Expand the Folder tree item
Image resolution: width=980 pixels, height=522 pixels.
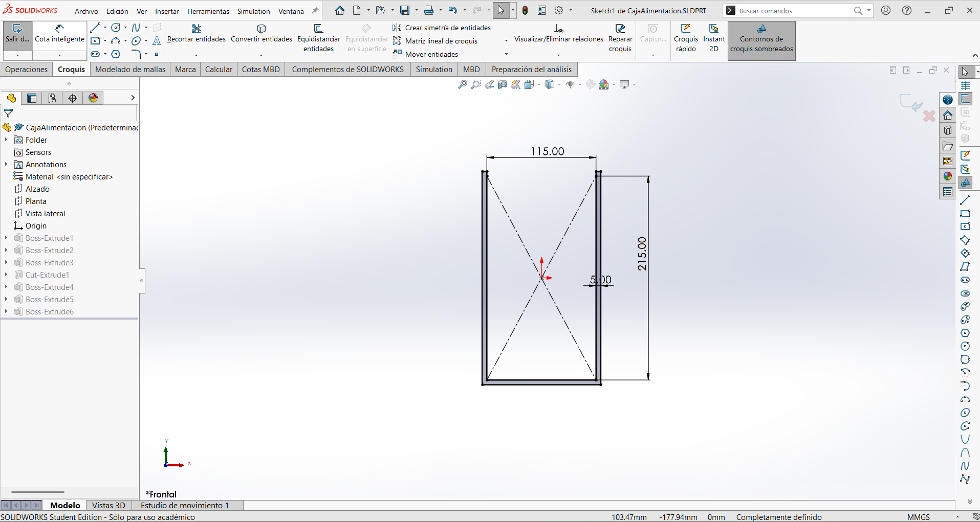[x=6, y=140]
